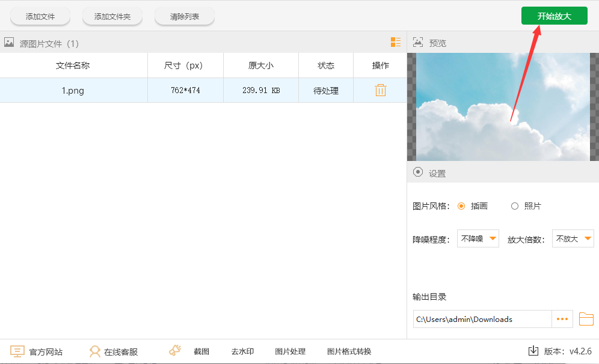The height and width of the screenshot is (364, 599).
Task: Open the 截图 tool
Action: pyautogui.click(x=201, y=351)
